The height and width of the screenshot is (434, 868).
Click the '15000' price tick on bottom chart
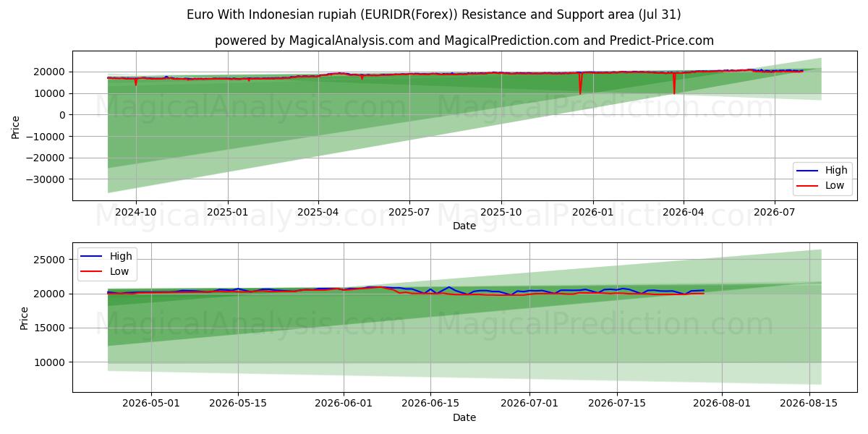[x=51, y=328]
